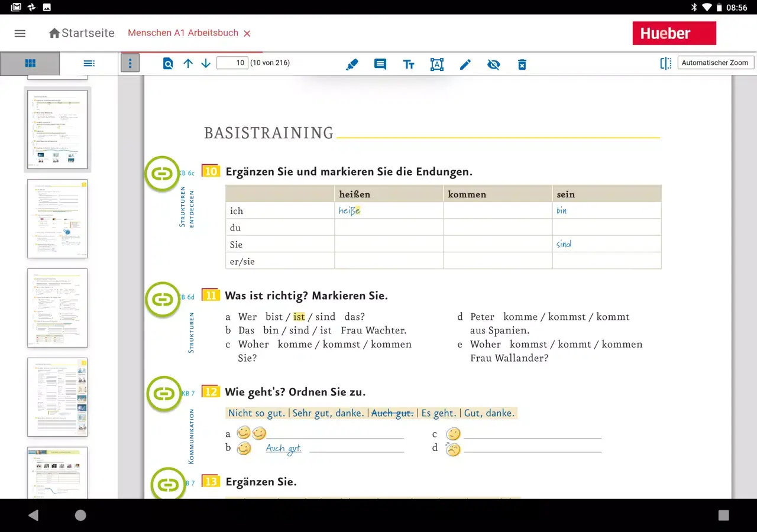
Task: Select the pencil drawing tool
Action: [465, 64]
